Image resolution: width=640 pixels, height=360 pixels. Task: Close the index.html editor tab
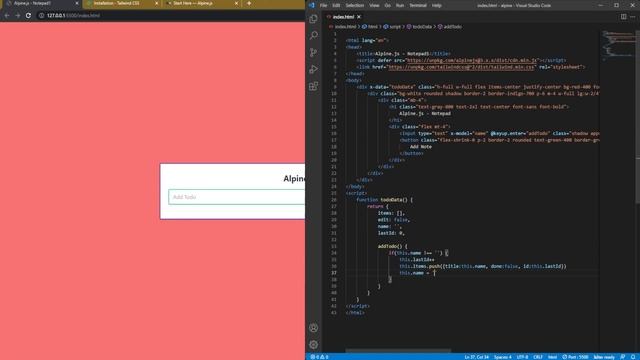point(359,17)
